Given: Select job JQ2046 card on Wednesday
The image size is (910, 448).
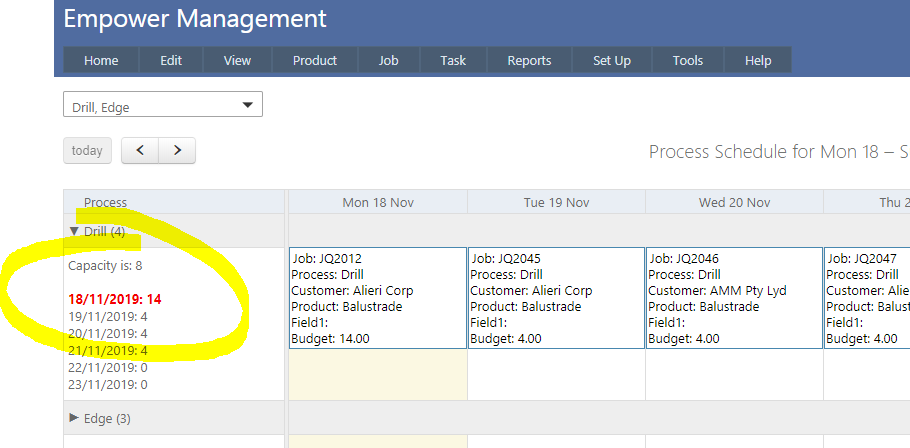Looking at the screenshot, I should point(734,298).
